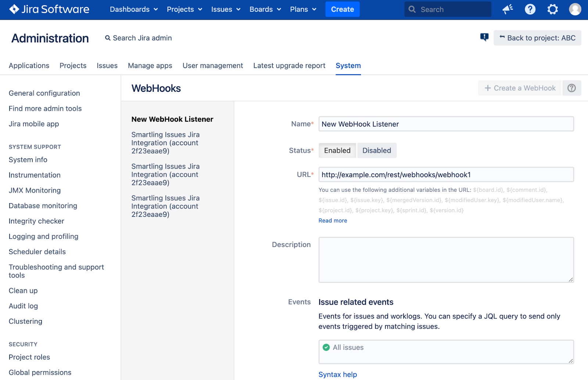
Task: Expand the Issues dropdown in top bar
Action: (226, 10)
